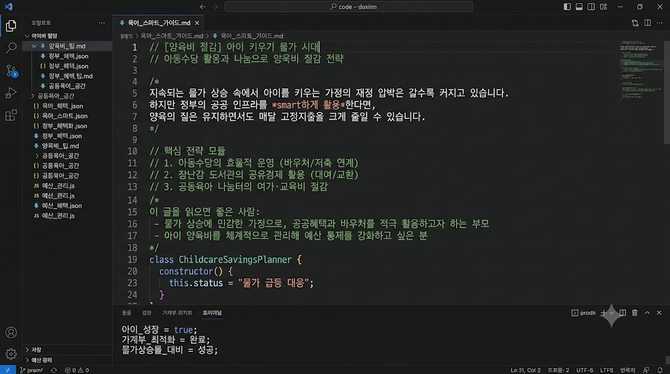Click the last breadcrumb 육아_스마트_가이드.md
The height and width of the screenshot is (374, 670).
pos(252,36)
